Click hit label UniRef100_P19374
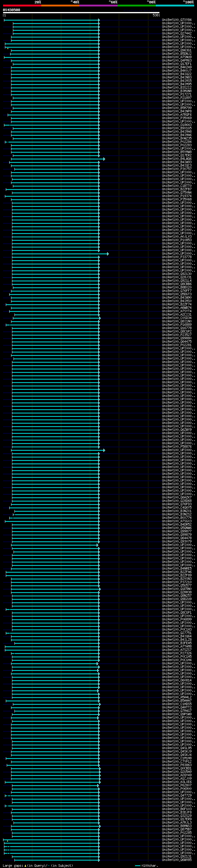 [177, 196]
